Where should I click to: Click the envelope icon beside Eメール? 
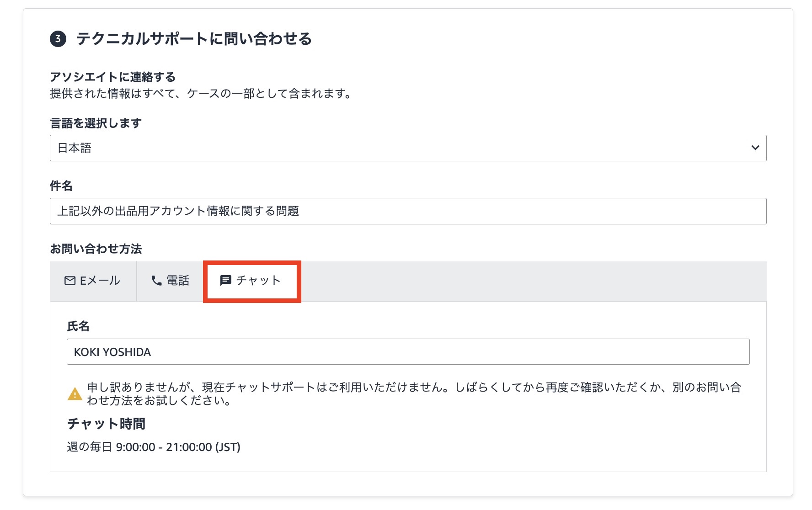tap(70, 281)
